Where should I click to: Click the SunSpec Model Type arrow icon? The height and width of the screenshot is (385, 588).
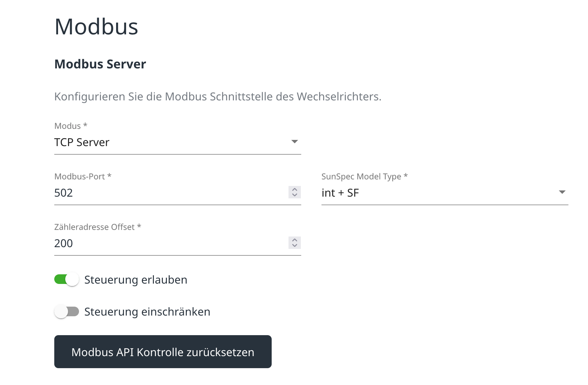point(562,192)
